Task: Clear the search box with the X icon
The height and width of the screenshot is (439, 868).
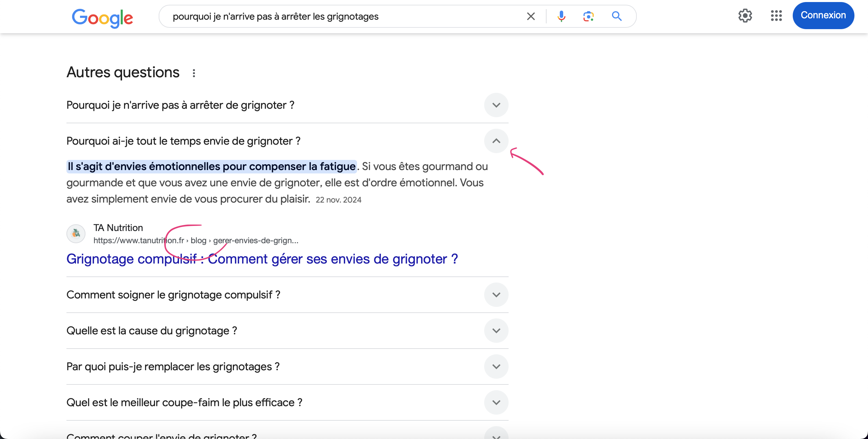Action: (531, 16)
